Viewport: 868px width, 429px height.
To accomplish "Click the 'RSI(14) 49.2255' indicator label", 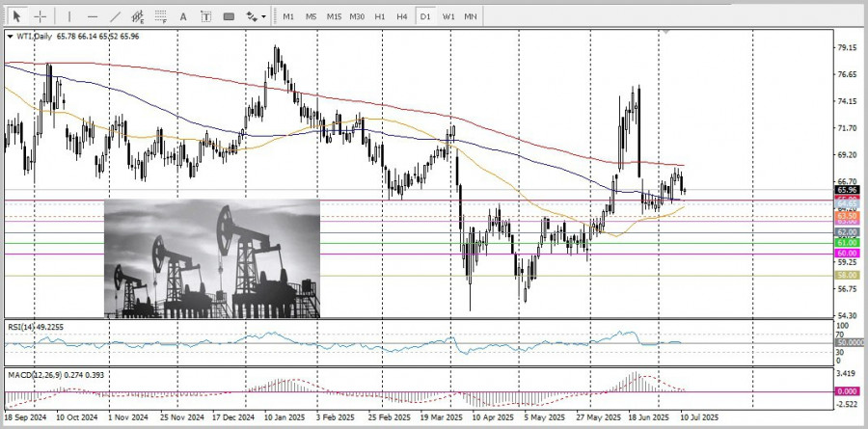I will pyautogui.click(x=36, y=327).
